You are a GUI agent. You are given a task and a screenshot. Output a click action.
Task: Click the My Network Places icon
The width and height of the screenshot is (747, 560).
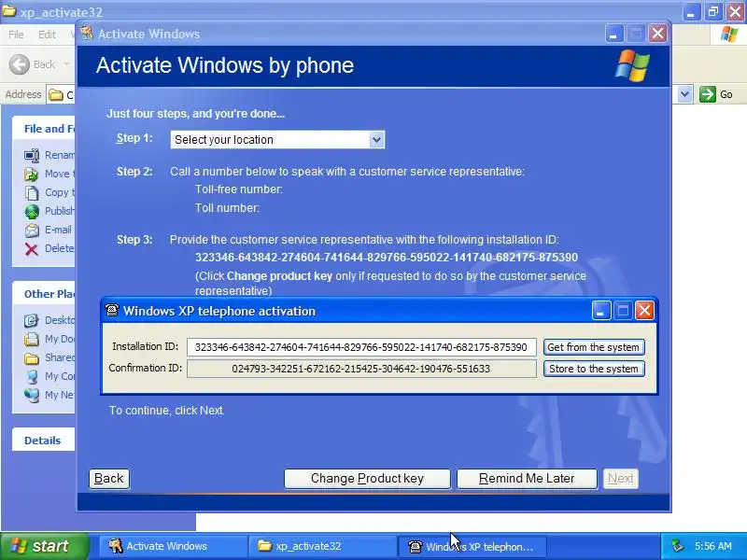coord(32,395)
